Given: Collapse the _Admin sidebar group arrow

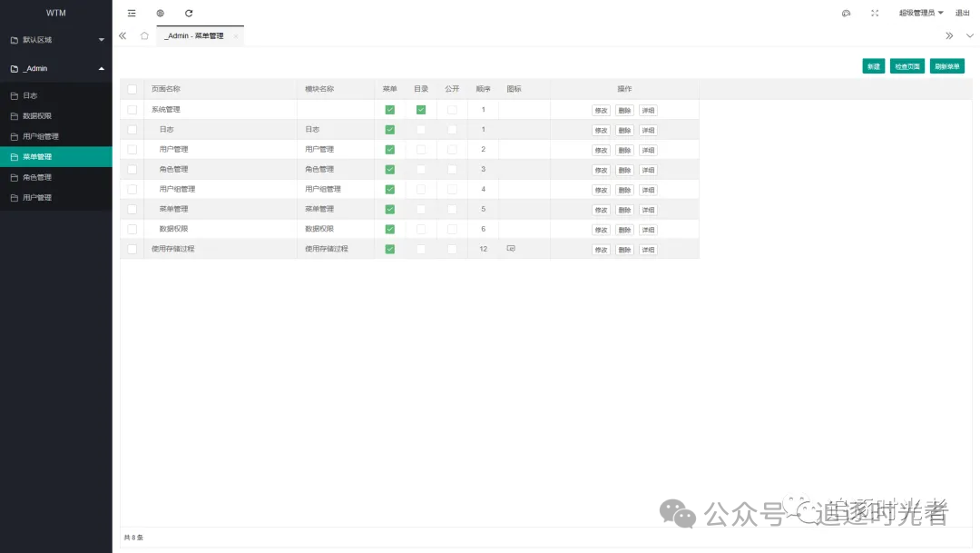Looking at the screenshot, I should [x=102, y=69].
